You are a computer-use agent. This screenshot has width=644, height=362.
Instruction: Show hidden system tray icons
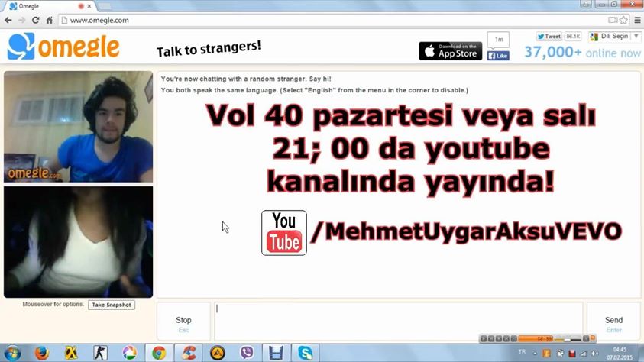tap(535, 354)
